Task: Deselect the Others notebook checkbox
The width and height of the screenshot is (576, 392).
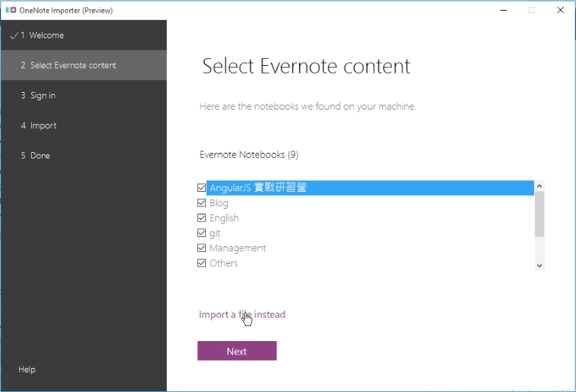Action: point(201,263)
